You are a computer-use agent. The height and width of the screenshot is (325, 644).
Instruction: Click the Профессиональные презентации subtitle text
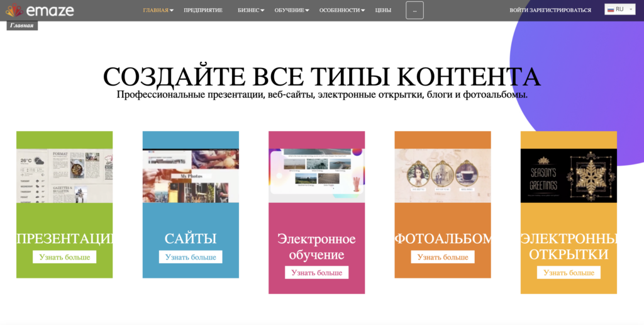pyautogui.click(x=322, y=94)
